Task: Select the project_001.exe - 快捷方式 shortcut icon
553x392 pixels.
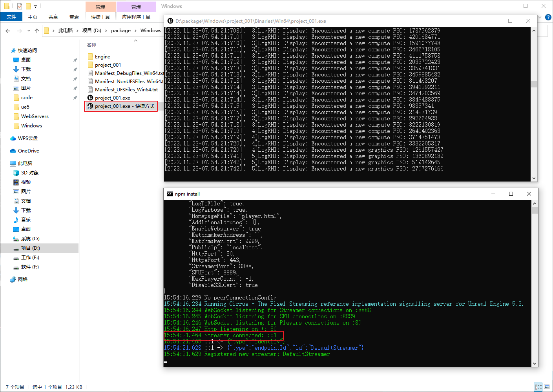Action: click(90, 106)
